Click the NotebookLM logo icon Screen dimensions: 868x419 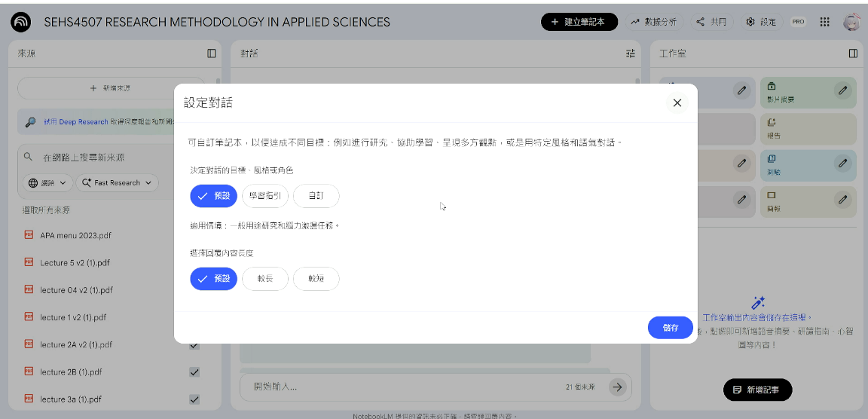(21, 22)
